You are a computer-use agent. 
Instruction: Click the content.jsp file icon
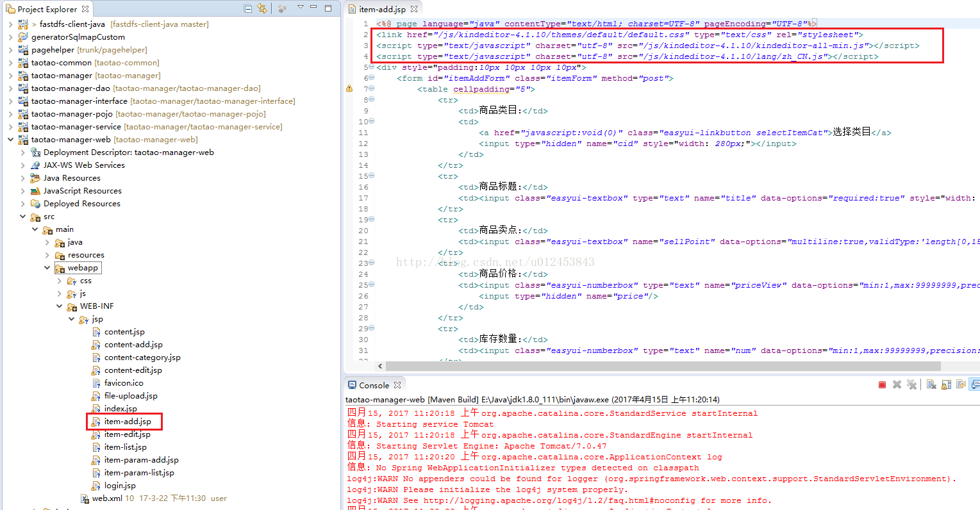tap(96, 332)
